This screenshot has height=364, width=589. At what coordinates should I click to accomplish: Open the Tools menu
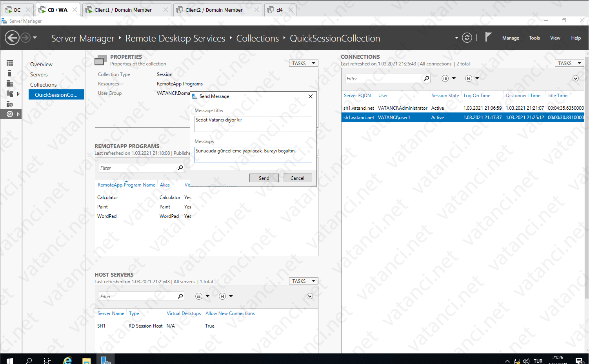(x=534, y=38)
